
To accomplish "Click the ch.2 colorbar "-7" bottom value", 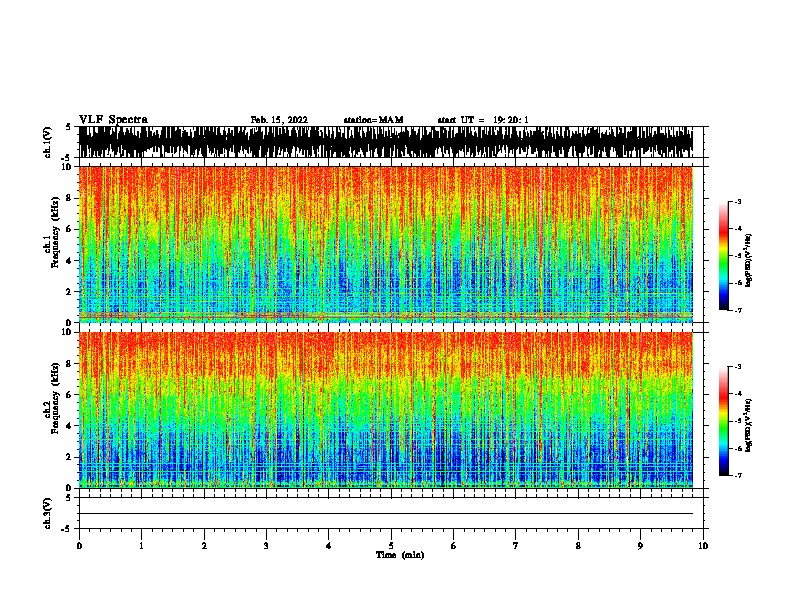I will [738, 475].
